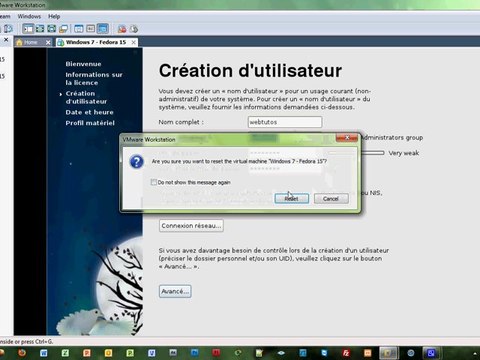480x360 pixels.
Task: Show the Summary view via toolbar icon
Action: 79,29
